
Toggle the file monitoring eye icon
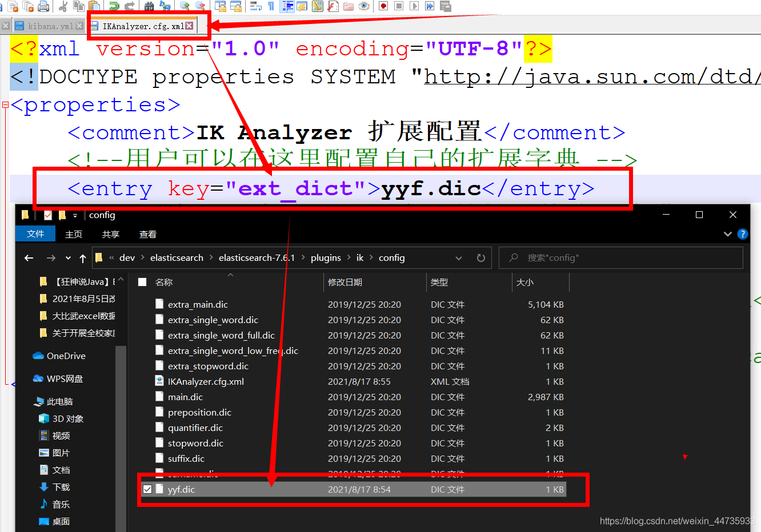click(x=364, y=7)
